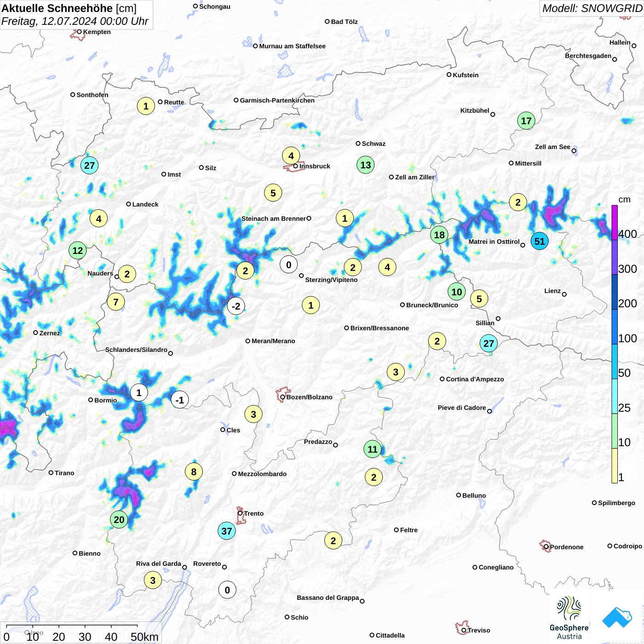Select the 27 cm station west of Imst

click(90, 165)
